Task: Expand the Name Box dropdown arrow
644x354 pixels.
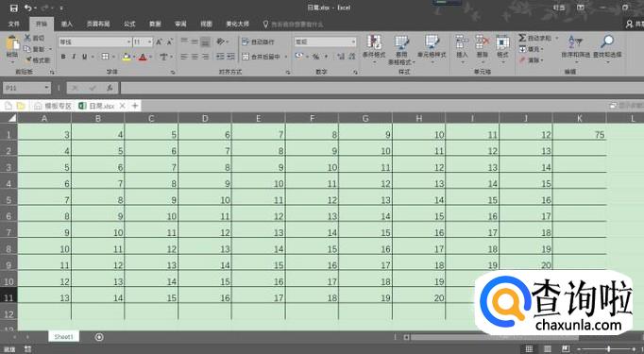Action: click(x=46, y=88)
